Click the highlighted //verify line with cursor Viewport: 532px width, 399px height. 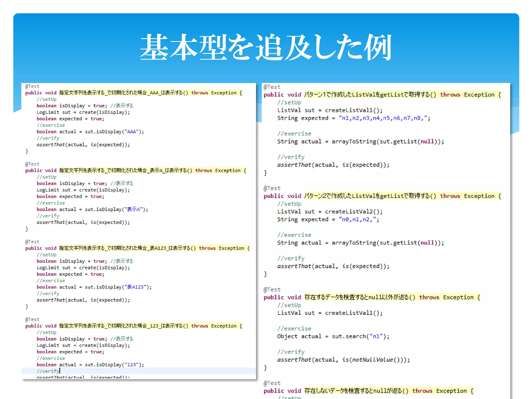pyautogui.click(x=48, y=371)
